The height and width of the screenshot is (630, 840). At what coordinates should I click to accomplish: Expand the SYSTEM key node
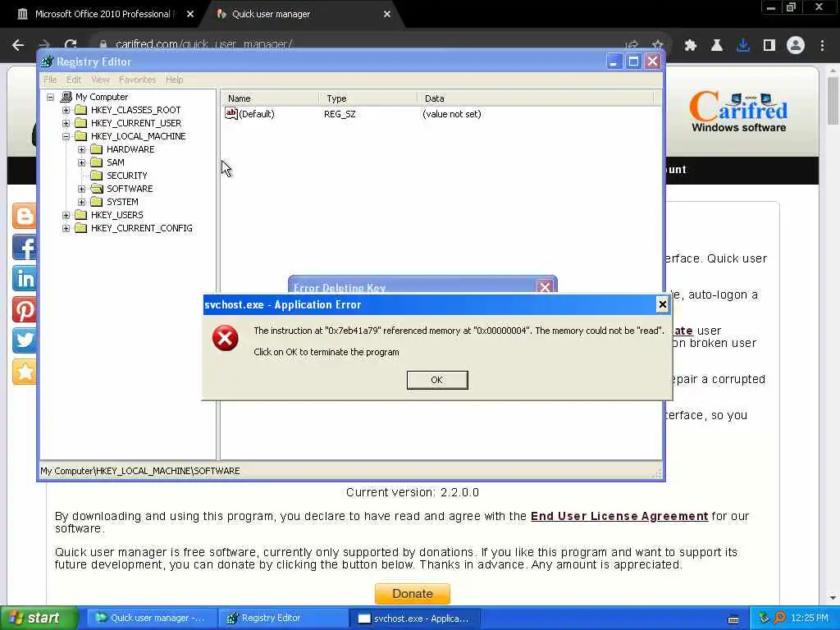coord(81,202)
